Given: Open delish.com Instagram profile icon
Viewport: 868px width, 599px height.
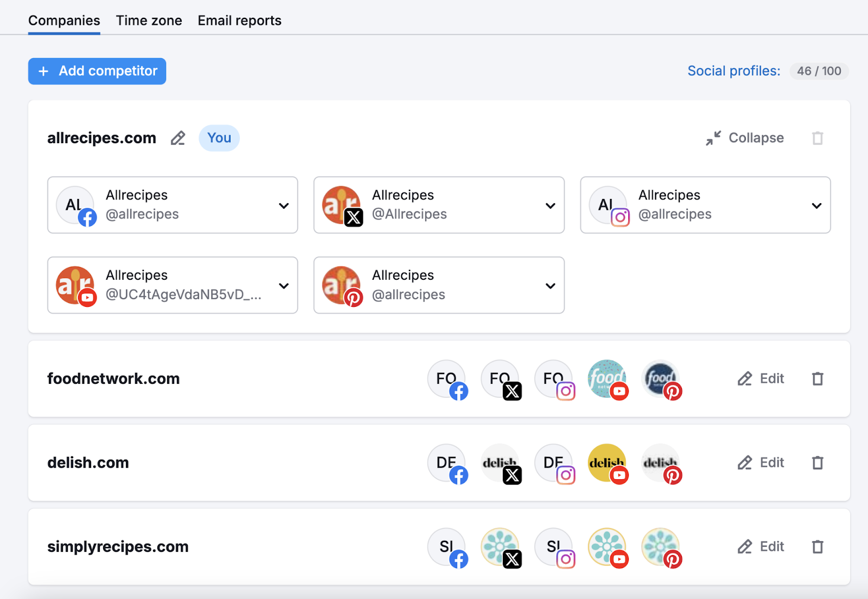Looking at the screenshot, I should (554, 463).
